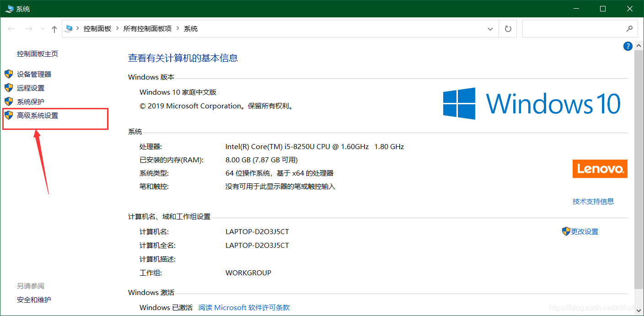Open 远程设置 in the left pane

(x=31, y=88)
